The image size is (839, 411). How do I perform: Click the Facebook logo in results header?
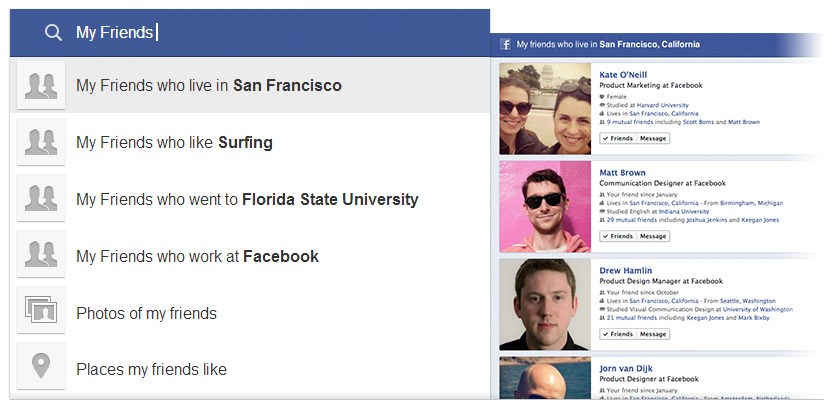click(x=506, y=45)
